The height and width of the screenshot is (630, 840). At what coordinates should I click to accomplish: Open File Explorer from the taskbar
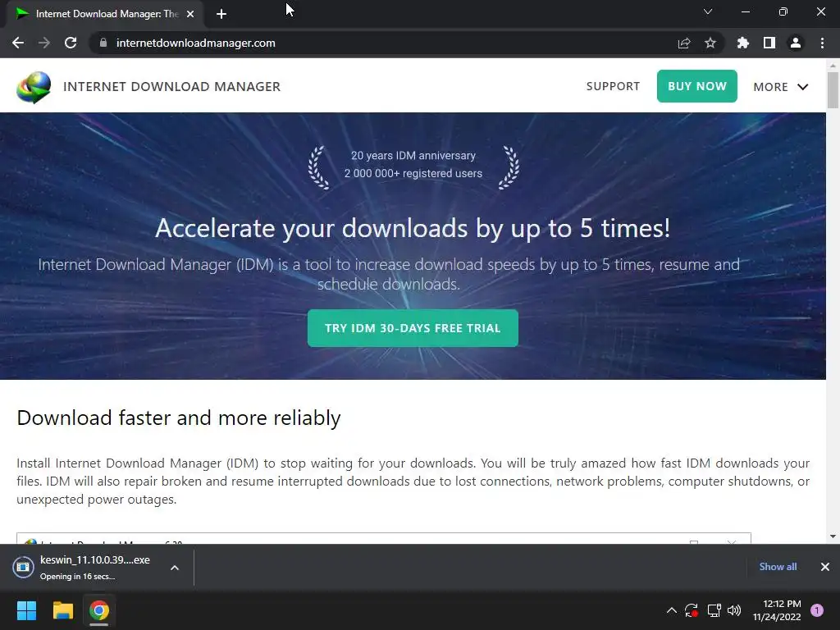[x=62, y=610]
